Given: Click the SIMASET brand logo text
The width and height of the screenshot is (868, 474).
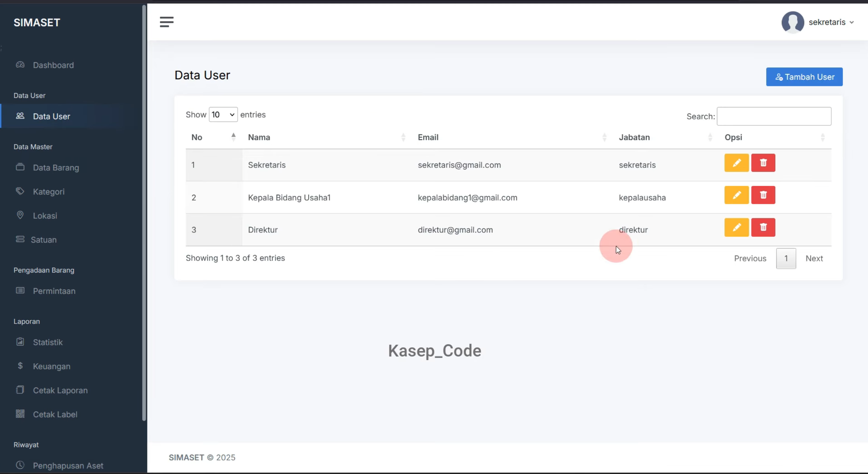Looking at the screenshot, I should tap(37, 22).
